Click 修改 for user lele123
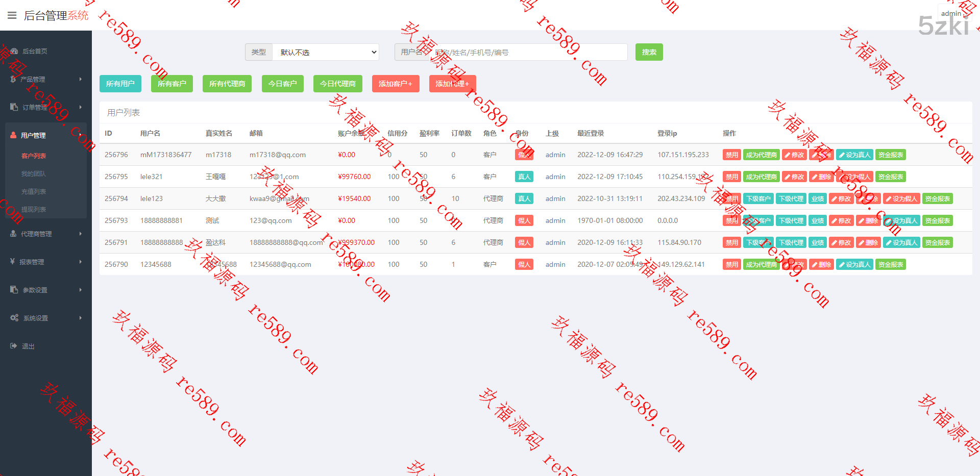This screenshot has width=980, height=476. pos(841,198)
